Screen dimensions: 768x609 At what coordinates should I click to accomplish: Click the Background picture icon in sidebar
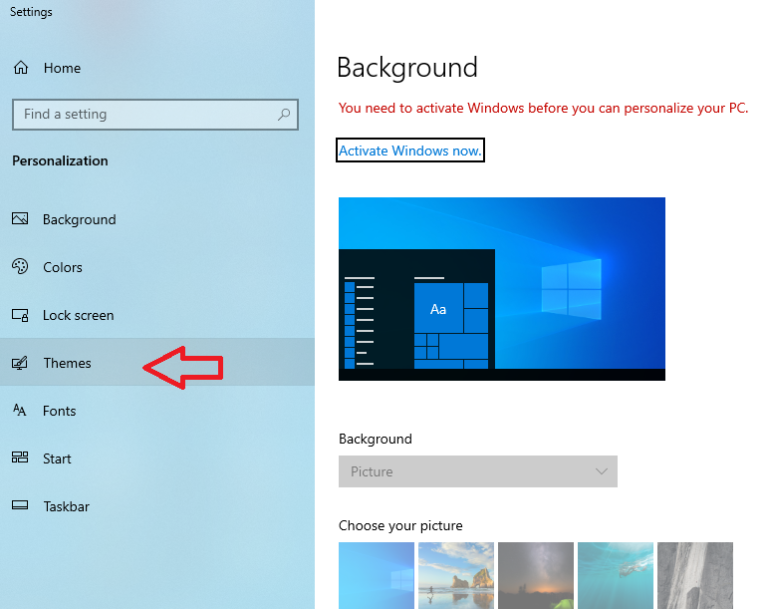coord(20,219)
